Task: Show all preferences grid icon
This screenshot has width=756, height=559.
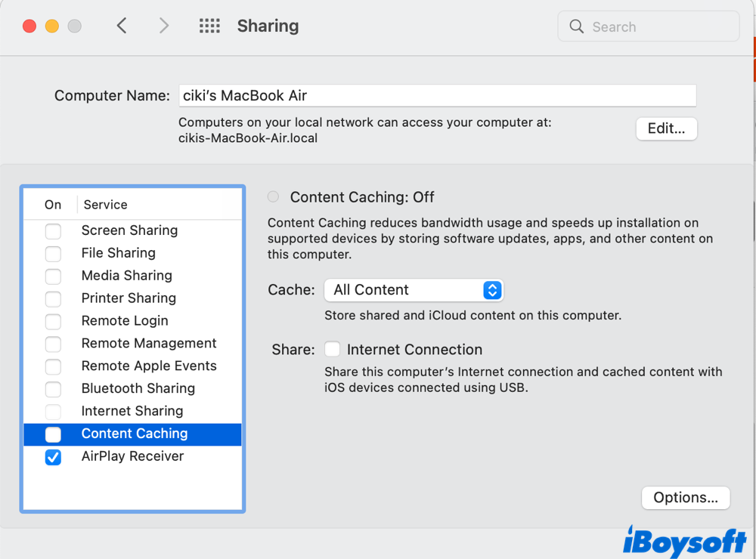Action: (x=209, y=26)
